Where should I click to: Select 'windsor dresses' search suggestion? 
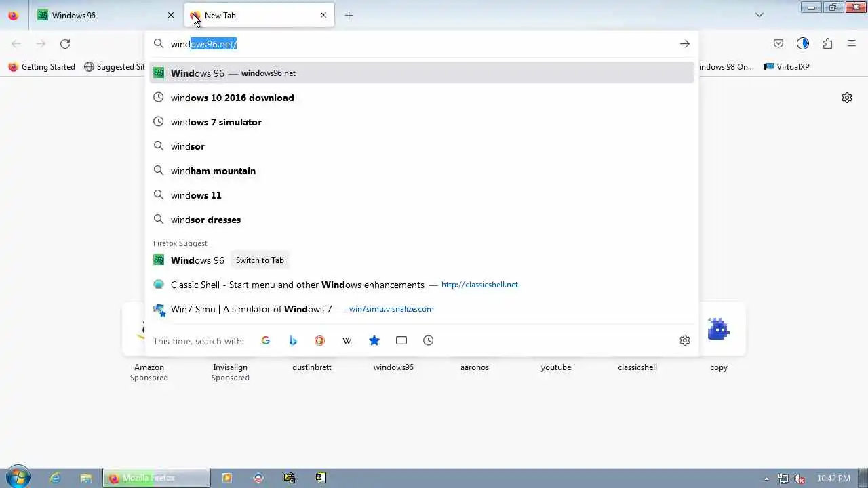click(x=422, y=220)
